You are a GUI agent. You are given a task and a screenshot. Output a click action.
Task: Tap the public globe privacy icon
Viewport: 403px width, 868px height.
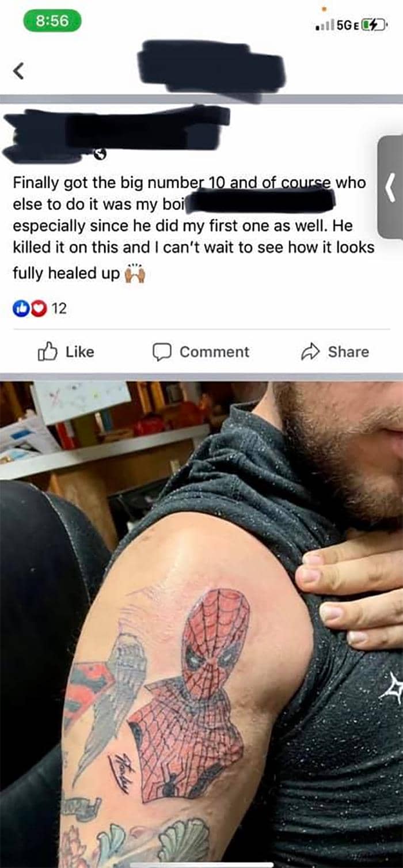100,154
